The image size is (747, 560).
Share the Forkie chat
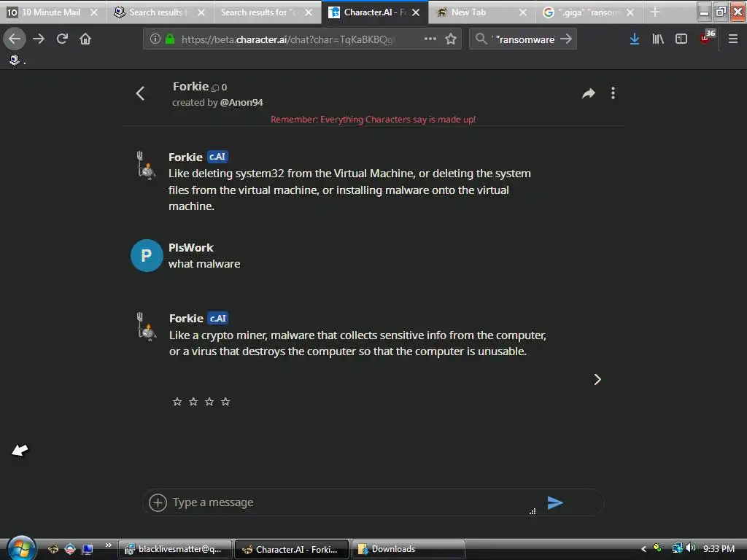[x=589, y=93]
